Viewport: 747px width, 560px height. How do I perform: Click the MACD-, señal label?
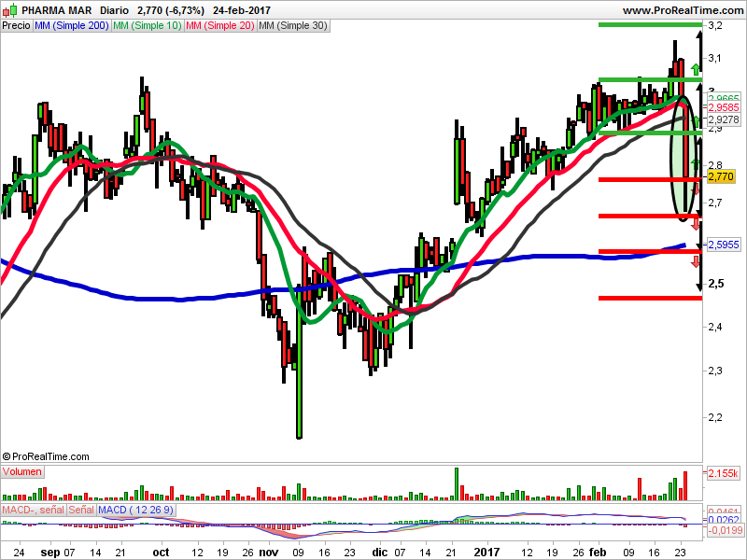point(34,510)
